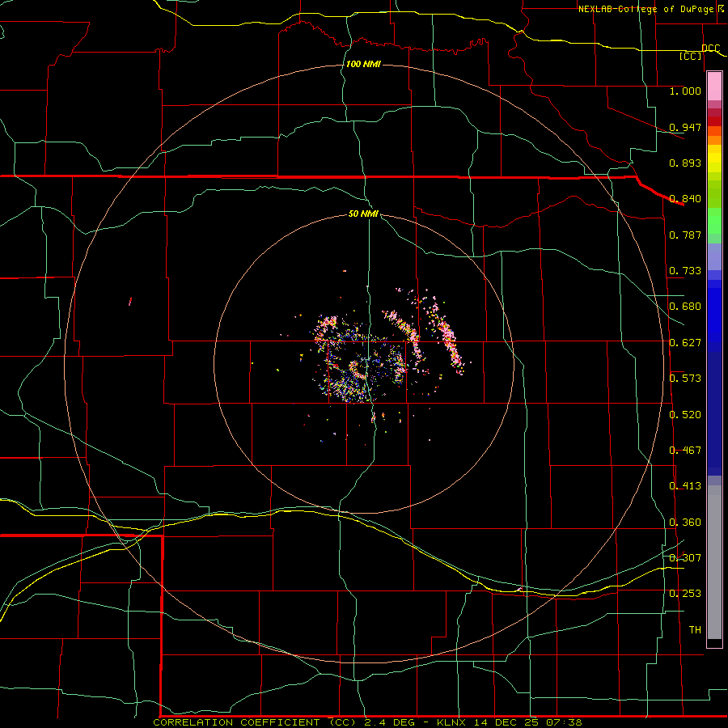The height and width of the screenshot is (728, 728).
Task: Click the 1.000 value on the color scale
Action: point(685,91)
